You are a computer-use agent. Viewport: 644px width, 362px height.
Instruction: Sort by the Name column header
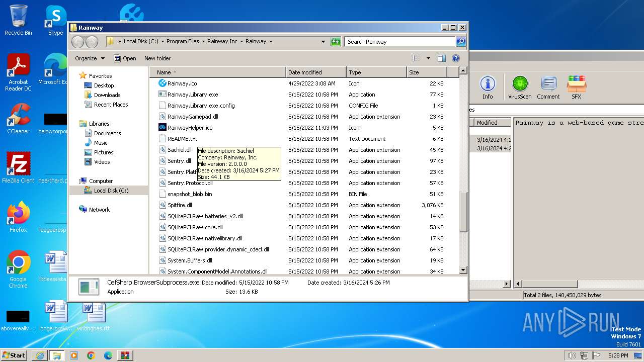[x=218, y=72]
